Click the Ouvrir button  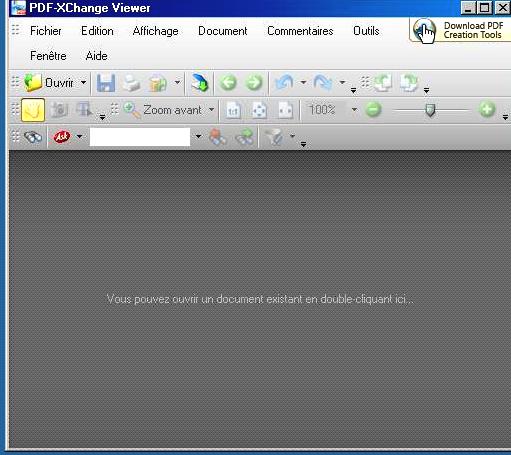tap(49, 83)
